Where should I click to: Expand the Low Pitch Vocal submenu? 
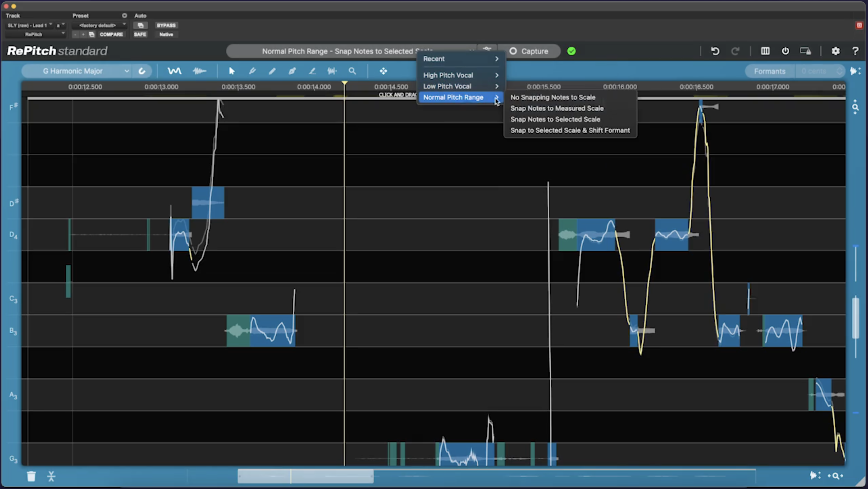click(x=461, y=86)
